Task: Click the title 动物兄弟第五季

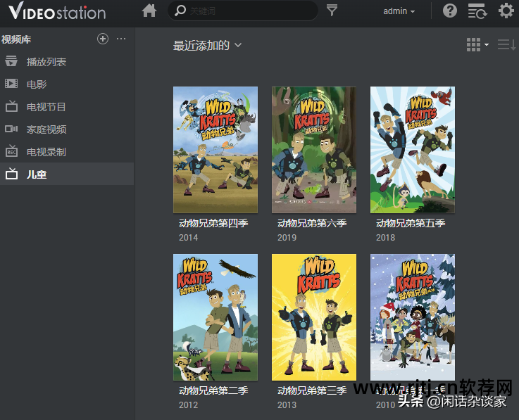Action: 411,223
